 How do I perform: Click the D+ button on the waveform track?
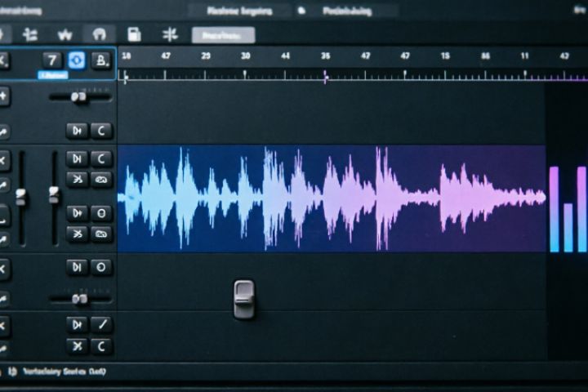coord(77,213)
